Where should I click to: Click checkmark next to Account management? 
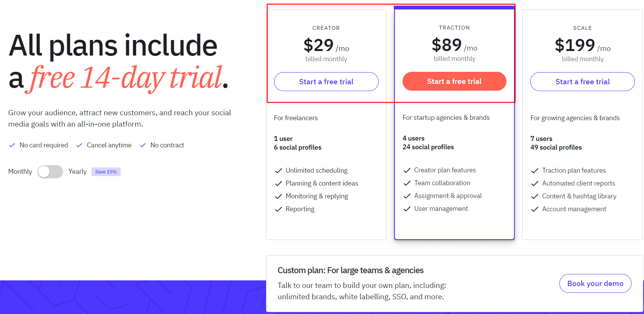pyautogui.click(x=535, y=209)
